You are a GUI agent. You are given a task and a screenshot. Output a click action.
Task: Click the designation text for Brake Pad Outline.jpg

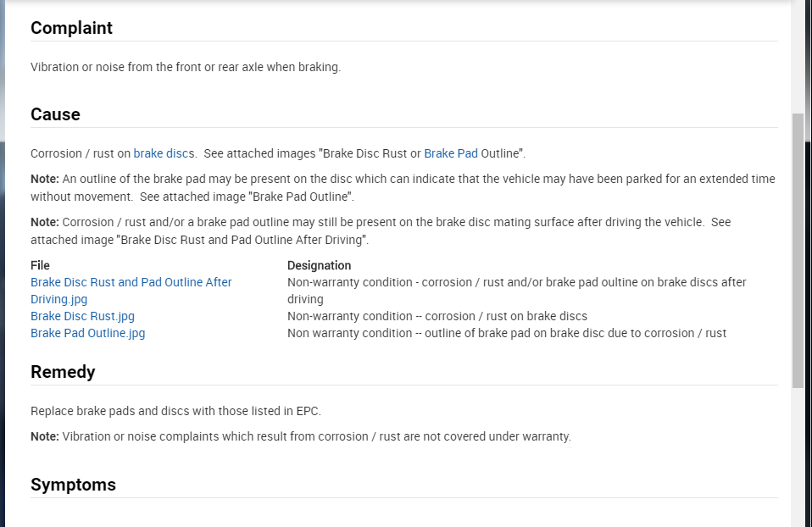506,333
